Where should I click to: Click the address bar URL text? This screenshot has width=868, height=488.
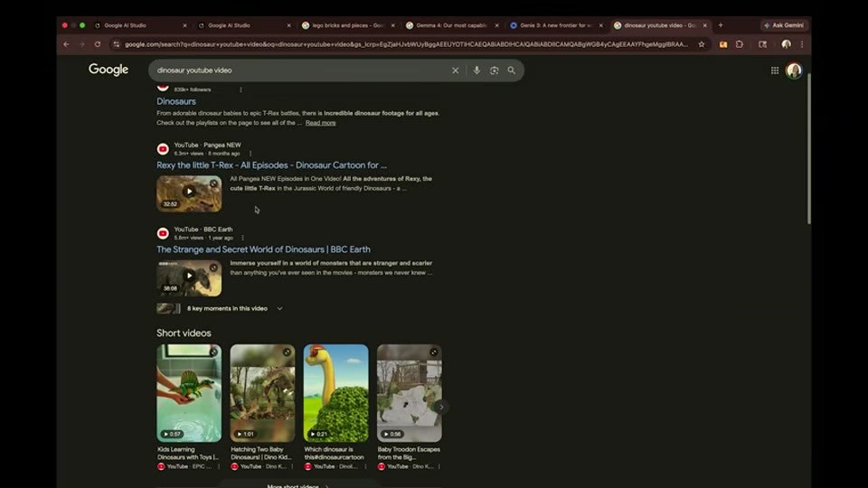406,44
